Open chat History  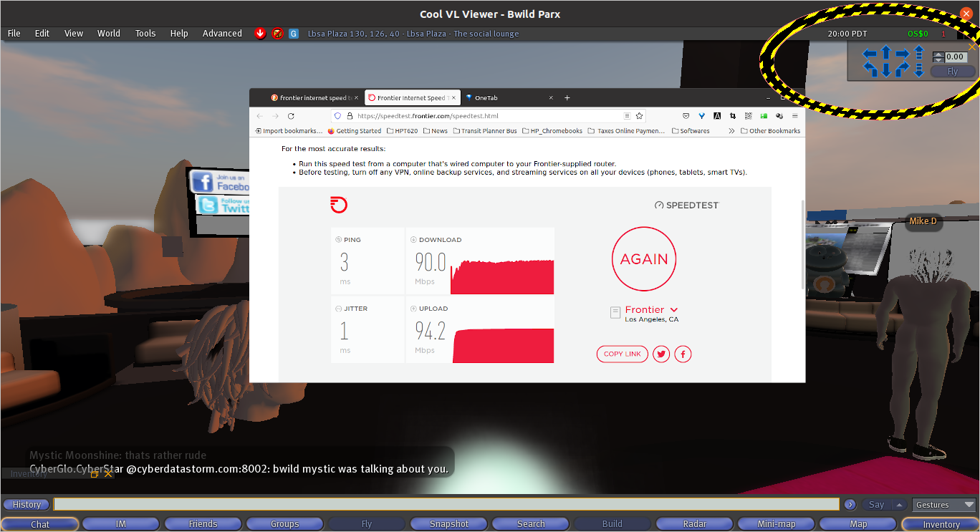coord(27,505)
